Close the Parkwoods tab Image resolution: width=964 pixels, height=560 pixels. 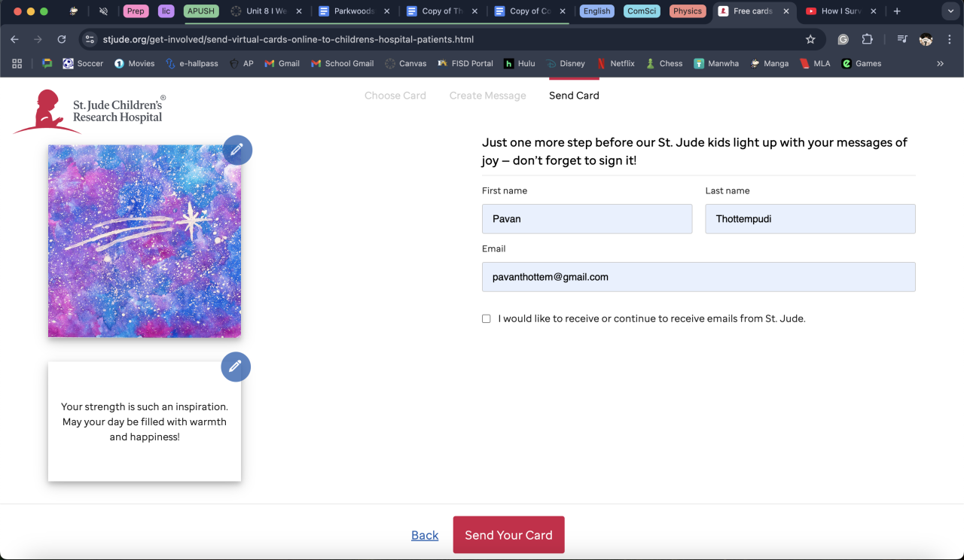click(386, 11)
